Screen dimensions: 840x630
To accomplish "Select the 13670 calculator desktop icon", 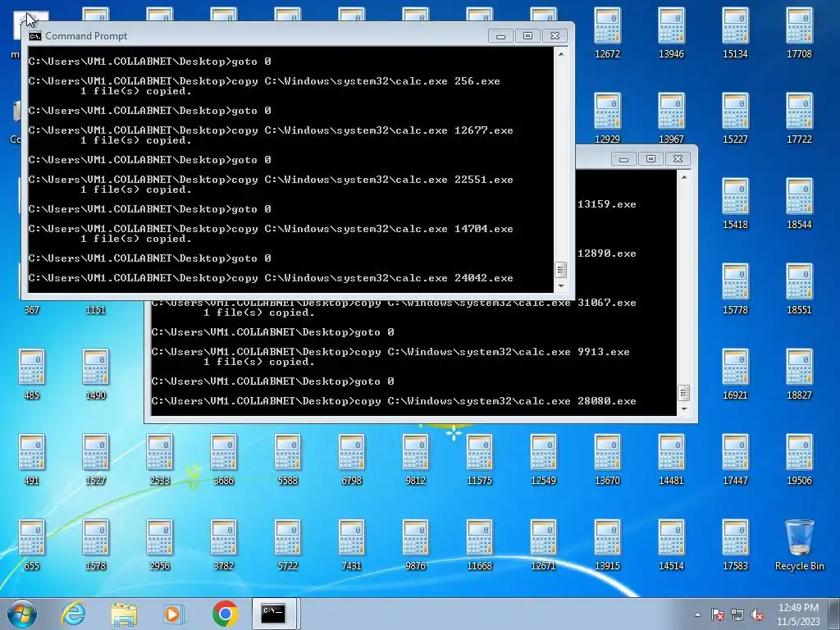I will [x=608, y=459].
